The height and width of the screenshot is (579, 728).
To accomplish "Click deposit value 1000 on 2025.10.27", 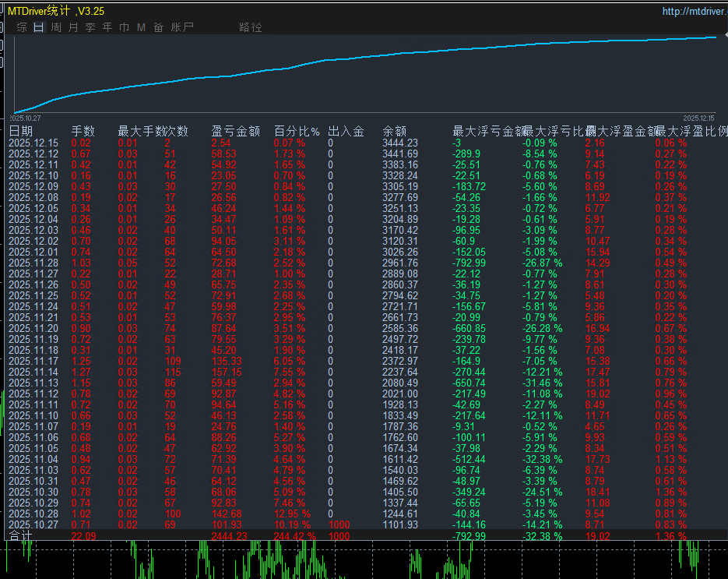I will click(x=339, y=525).
